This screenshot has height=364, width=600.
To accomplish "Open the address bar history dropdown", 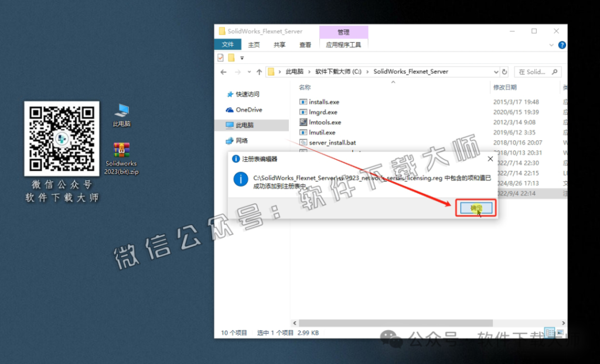I will click(x=495, y=71).
